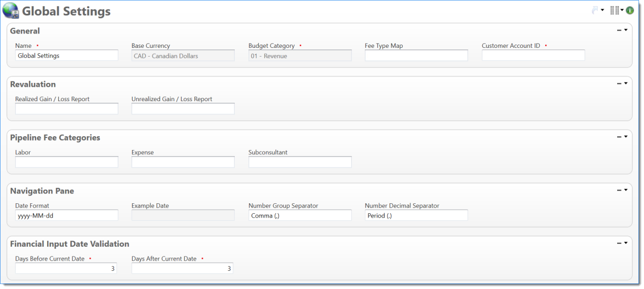This screenshot has width=644, height=289.
Task: Click the Fee Type Map input field
Action: coord(416,55)
